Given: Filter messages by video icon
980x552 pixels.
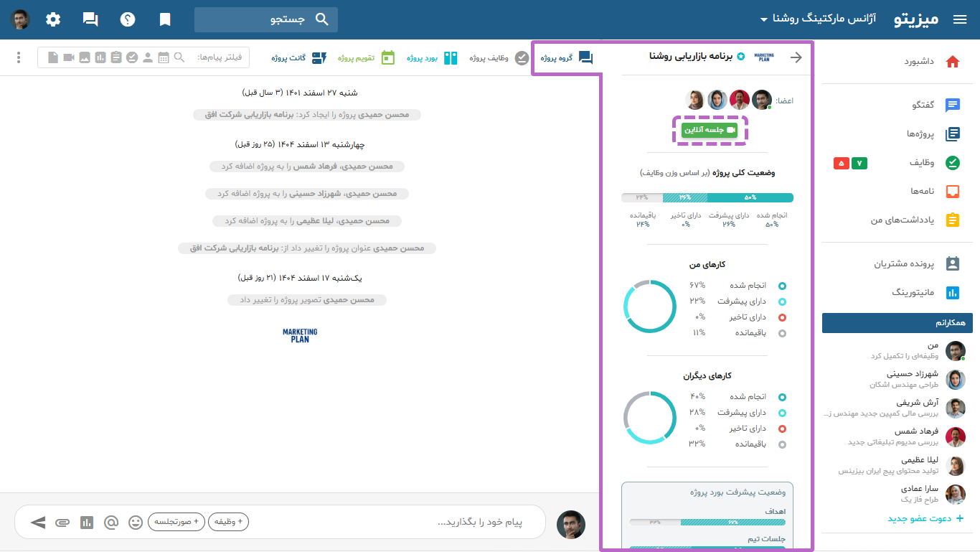Looking at the screenshot, I should (69, 57).
